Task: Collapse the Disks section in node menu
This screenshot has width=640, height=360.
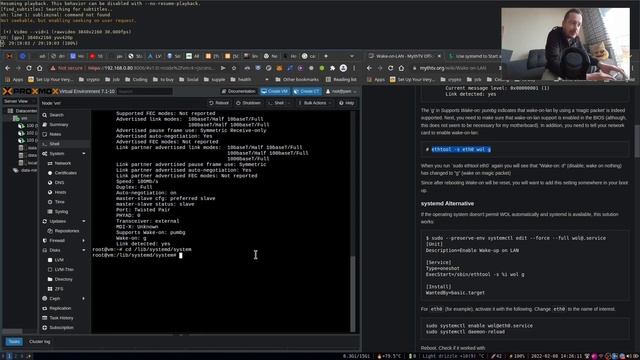Action: point(84,250)
